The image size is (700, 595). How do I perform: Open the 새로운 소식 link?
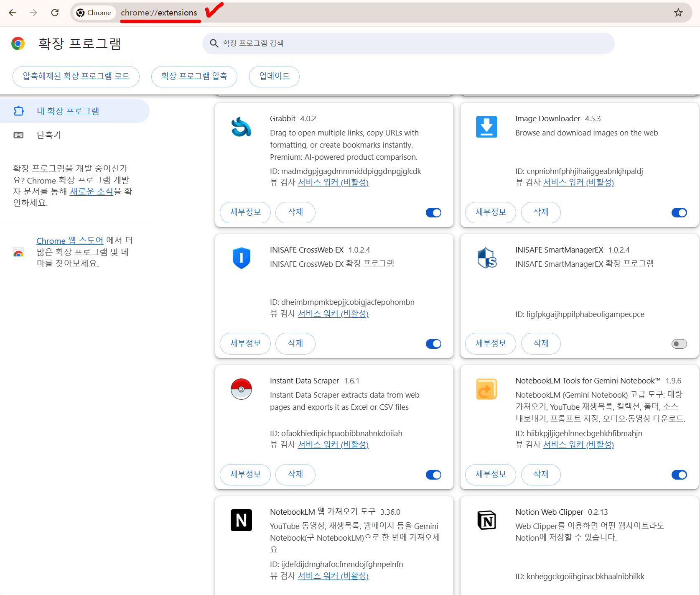[x=92, y=192]
